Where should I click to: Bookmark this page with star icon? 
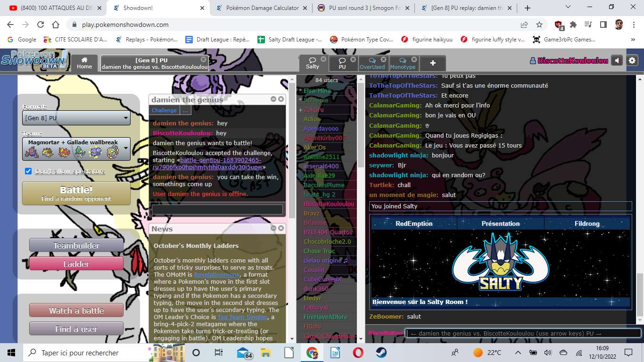click(x=539, y=25)
